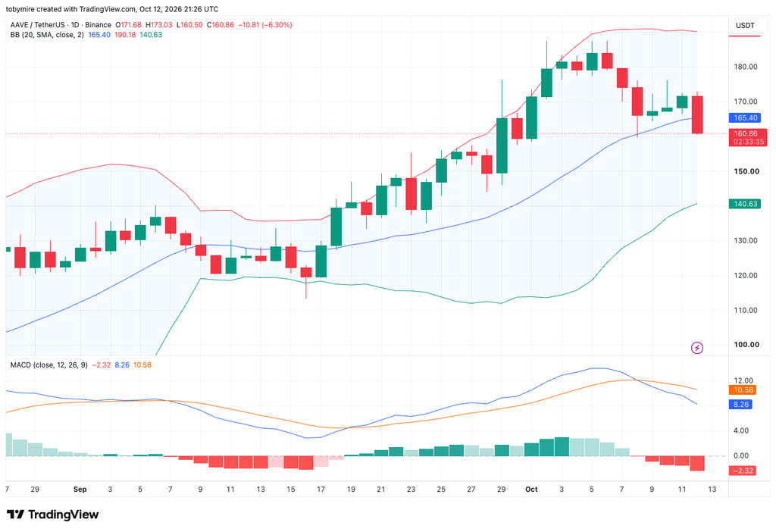Click the TradingView logo at bottom
Image resolution: width=776 pixels, height=532 pixels.
click(x=52, y=515)
